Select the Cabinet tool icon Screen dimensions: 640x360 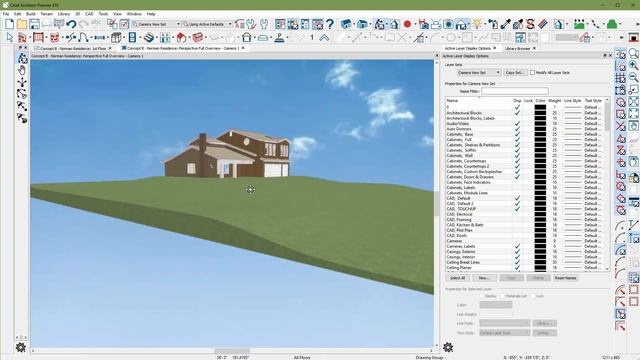click(116, 38)
